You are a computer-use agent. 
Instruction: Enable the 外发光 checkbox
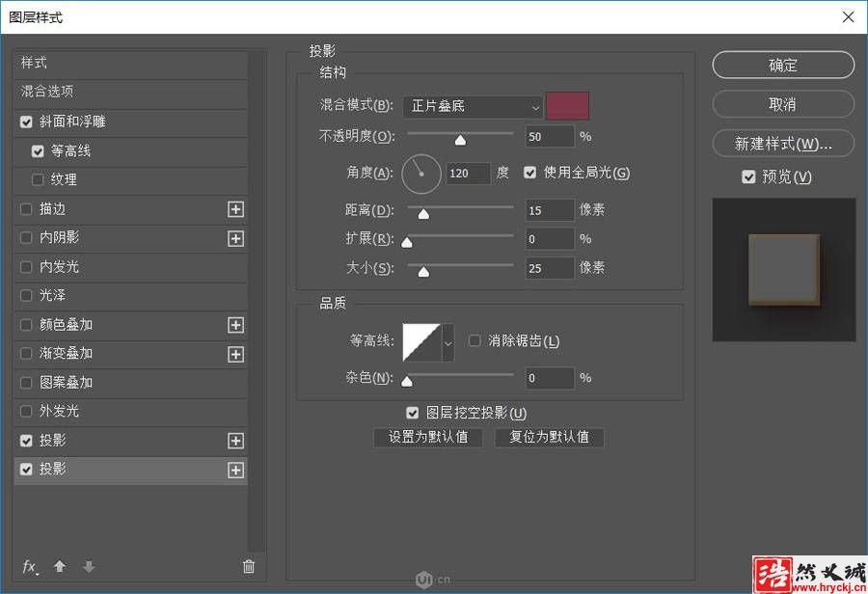(x=26, y=412)
